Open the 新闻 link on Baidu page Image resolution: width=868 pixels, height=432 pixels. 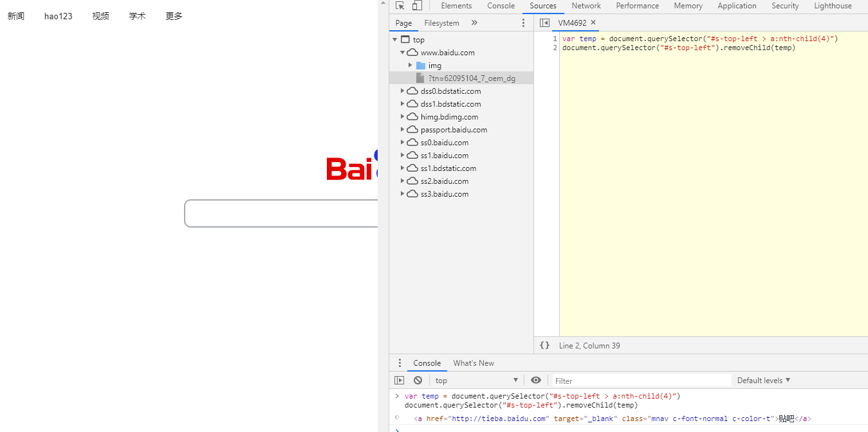click(x=16, y=16)
